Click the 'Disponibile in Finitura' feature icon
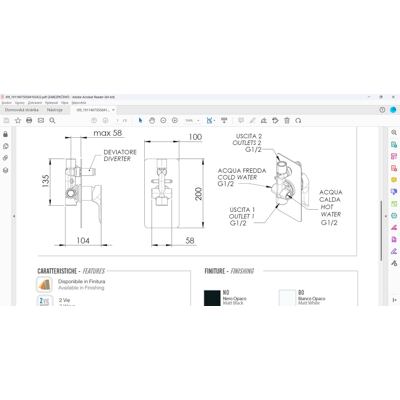Viewport: 400px width, 400px height. (44, 284)
